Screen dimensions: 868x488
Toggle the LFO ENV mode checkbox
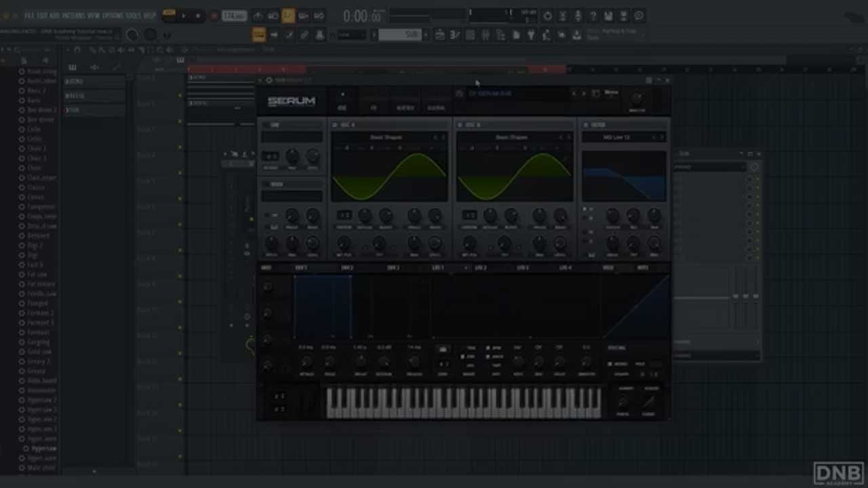(463, 357)
